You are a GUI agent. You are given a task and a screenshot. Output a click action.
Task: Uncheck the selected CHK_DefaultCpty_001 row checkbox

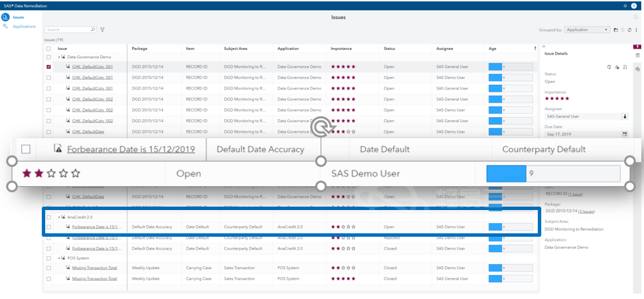pos(49,67)
